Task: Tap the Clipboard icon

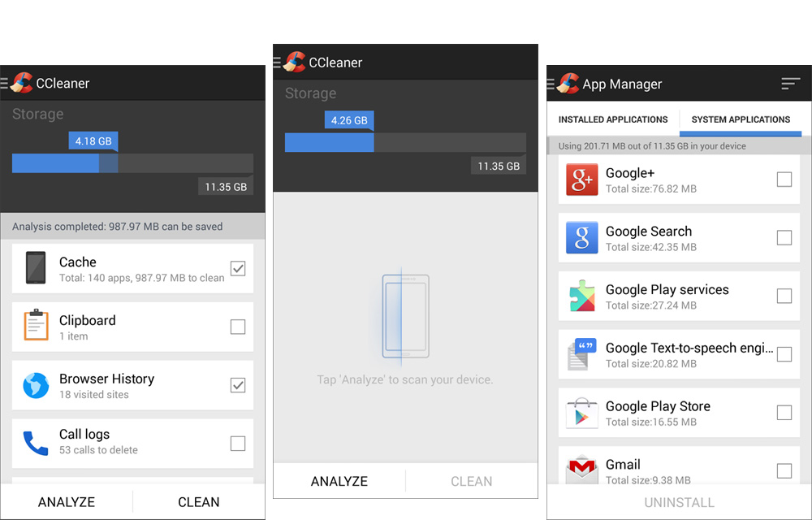Action: pos(36,325)
